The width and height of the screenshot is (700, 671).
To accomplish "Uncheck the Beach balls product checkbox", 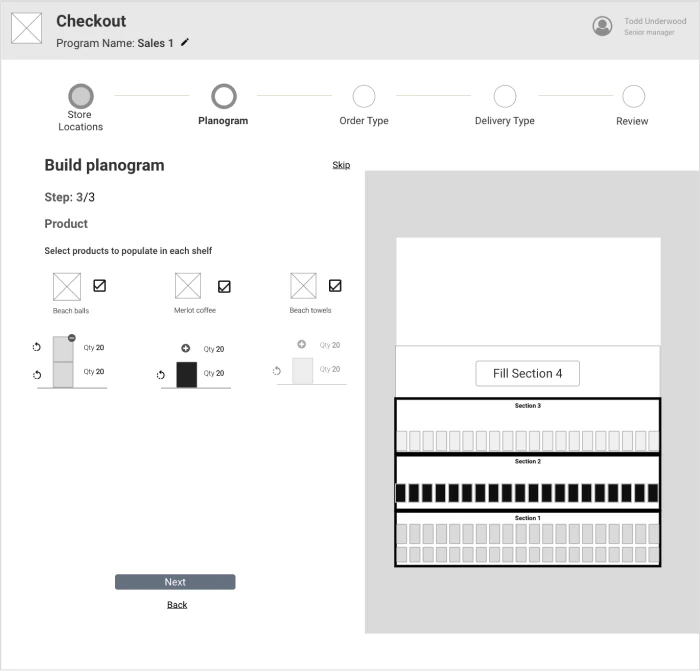I will pos(100,285).
